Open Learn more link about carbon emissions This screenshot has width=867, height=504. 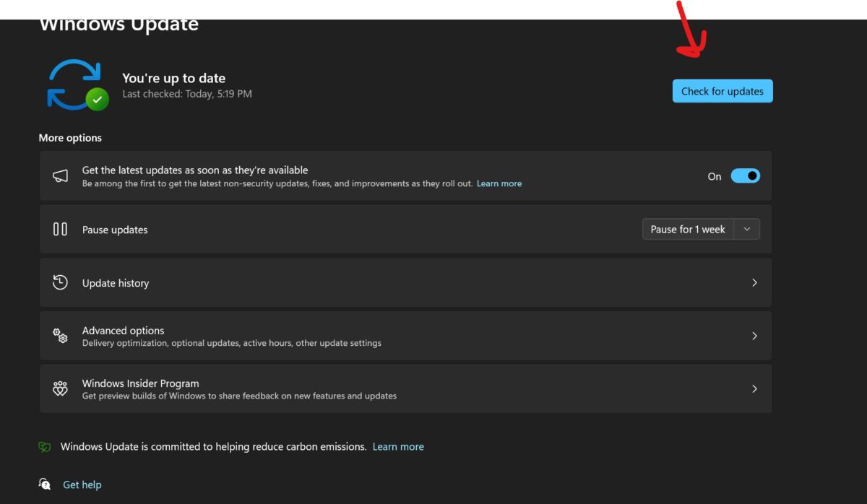tap(398, 447)
